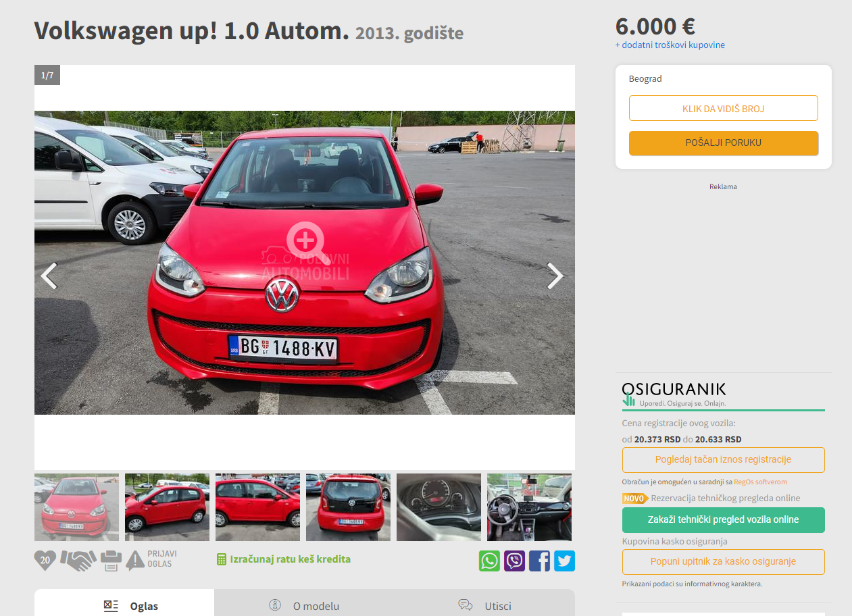Share the ad on Twitter
Image resolution: width=852 pixels, height=616 pixels.
564,561
